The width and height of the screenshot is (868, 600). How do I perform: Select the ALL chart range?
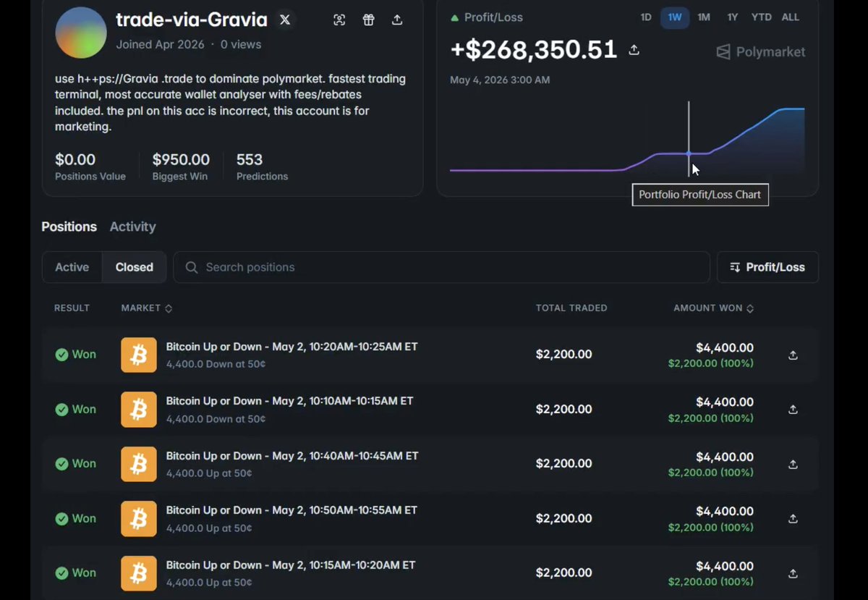791,17
